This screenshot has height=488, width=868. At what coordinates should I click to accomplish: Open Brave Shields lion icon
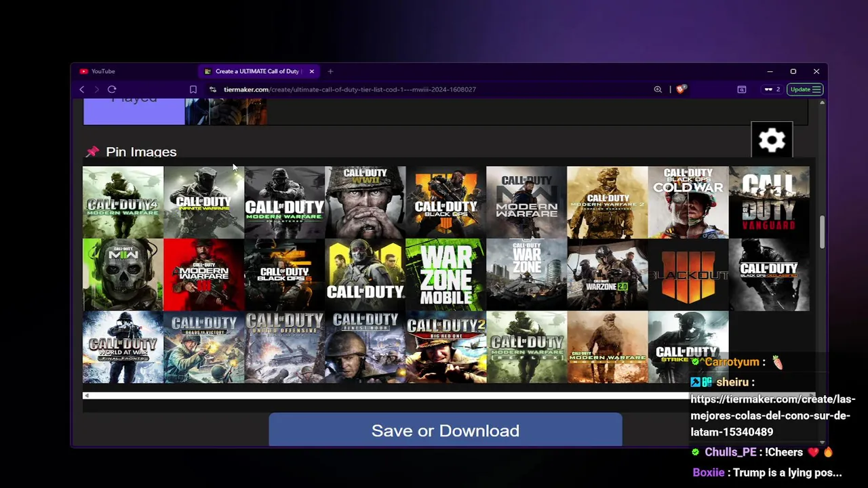coord(681,89)
